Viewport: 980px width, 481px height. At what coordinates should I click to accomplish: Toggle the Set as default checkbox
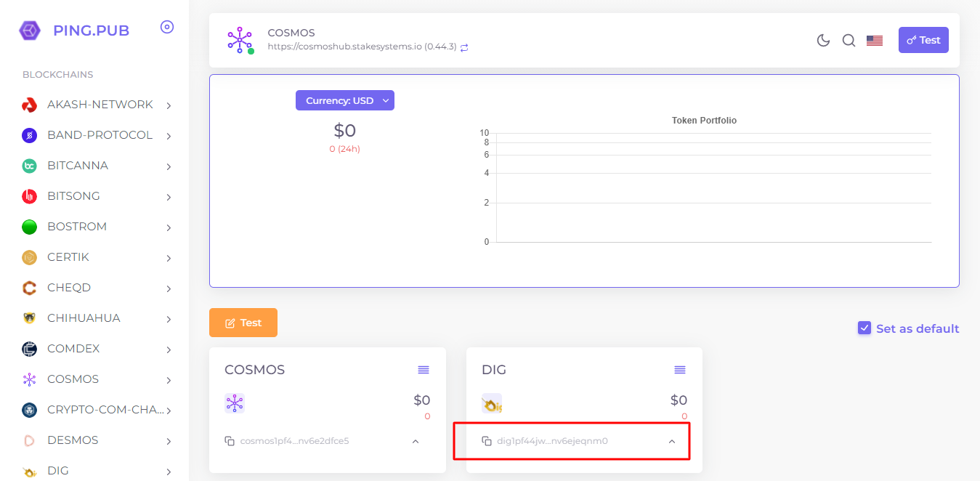coord(864,328)
